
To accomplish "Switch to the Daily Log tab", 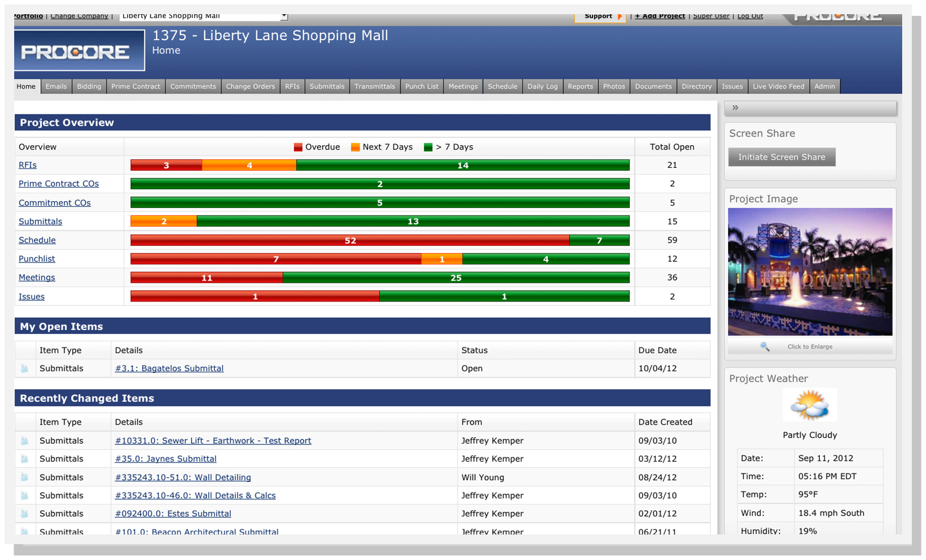I will tap(542, 86).
